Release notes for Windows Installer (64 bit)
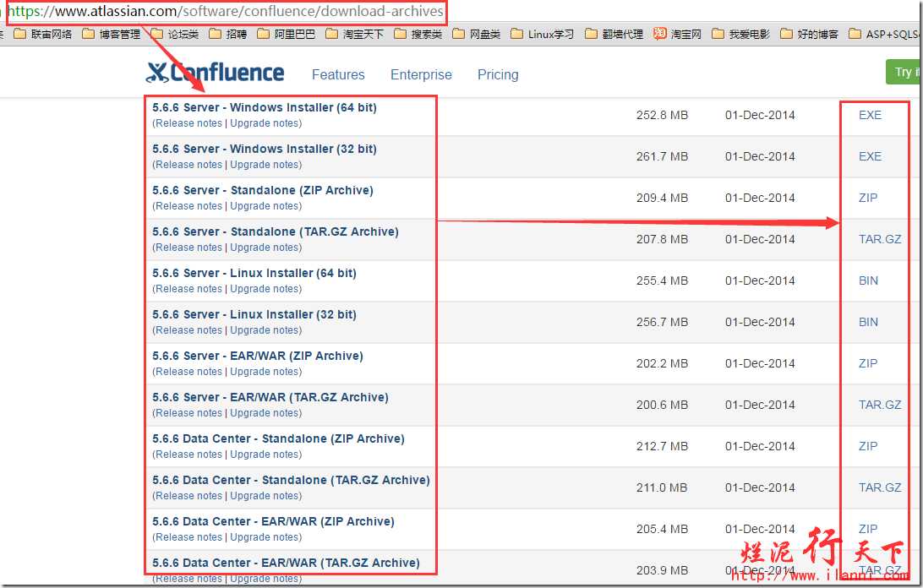Image resolution: width=923 pixels, height=588 pixels. (x=188, y=123)
